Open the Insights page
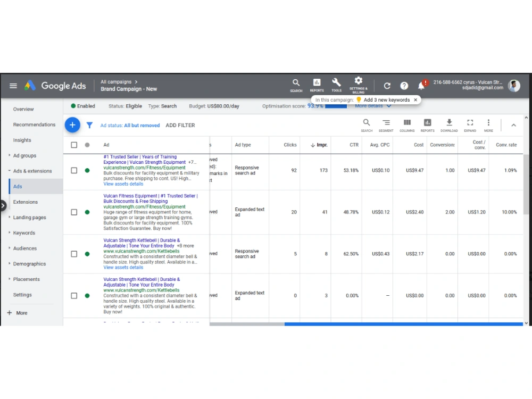This screenshot has width=532, height=399. [22, 140]
